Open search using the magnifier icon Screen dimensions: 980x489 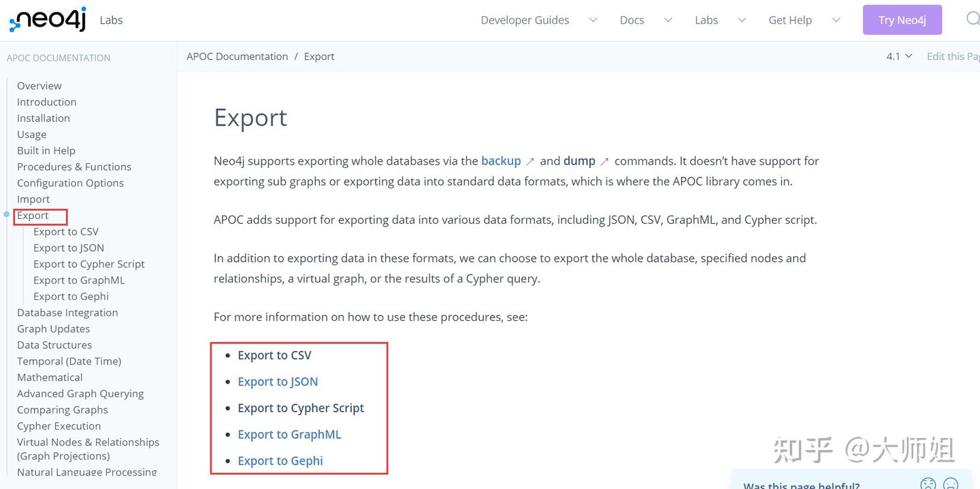pos(973,19)
